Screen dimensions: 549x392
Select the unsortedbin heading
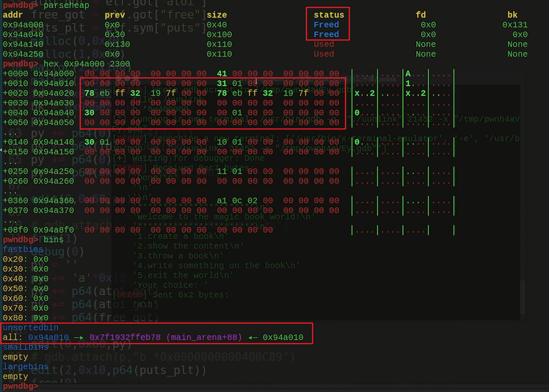coord(31,327)
